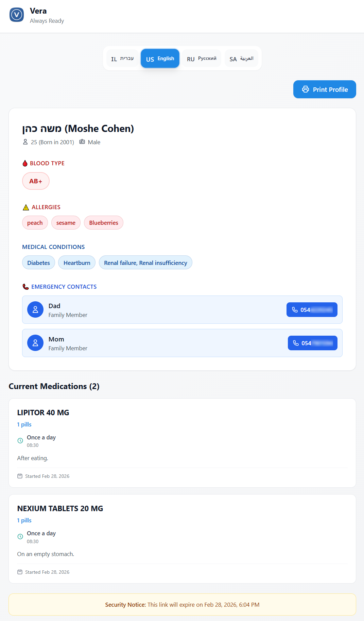Screen dimensions: 364x621
Task: Click Dad's contact avatar icon
Action: [35, 309]
